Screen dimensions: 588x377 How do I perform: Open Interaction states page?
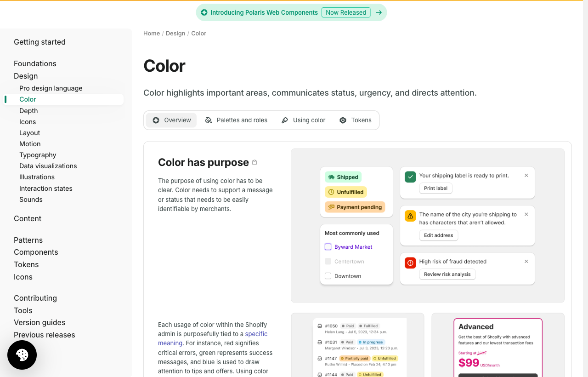pos(46,188)
